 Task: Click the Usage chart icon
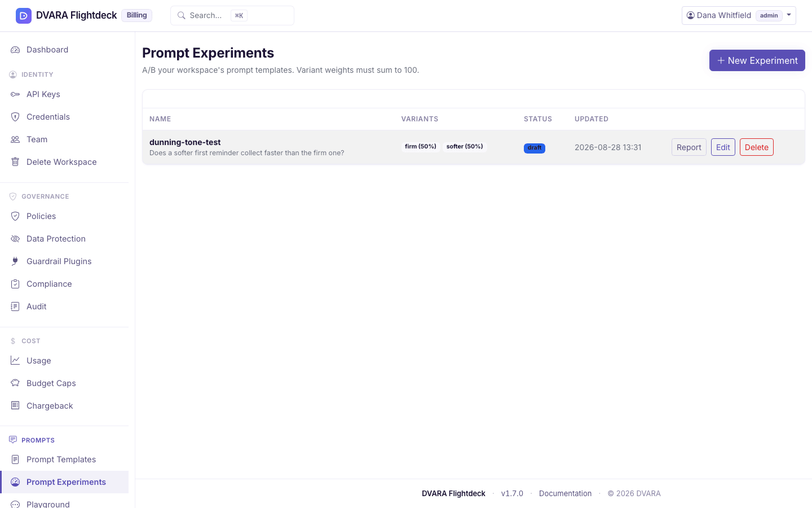(15, 361)
